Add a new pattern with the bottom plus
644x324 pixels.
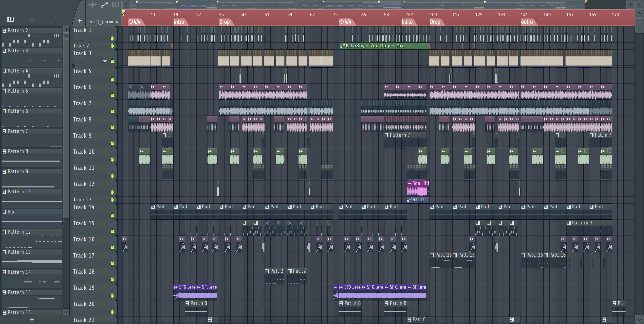point(32,320)
